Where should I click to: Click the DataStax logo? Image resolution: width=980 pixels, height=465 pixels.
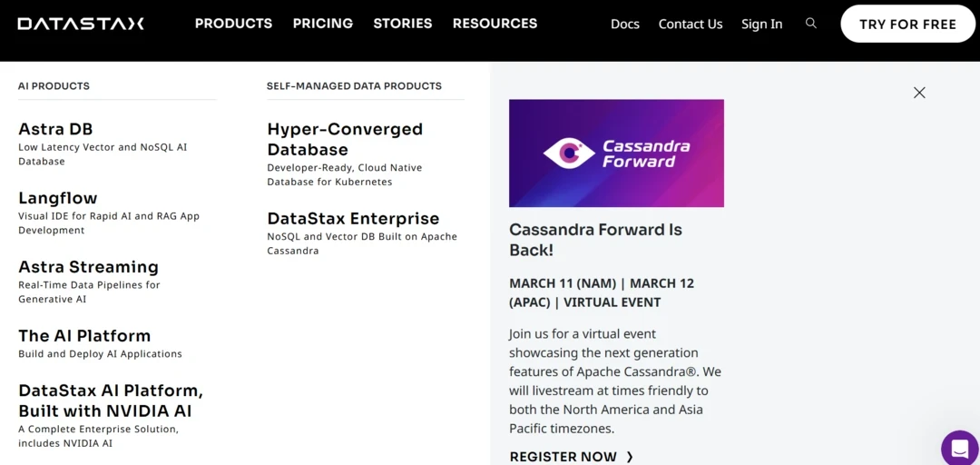click(81, 24)
